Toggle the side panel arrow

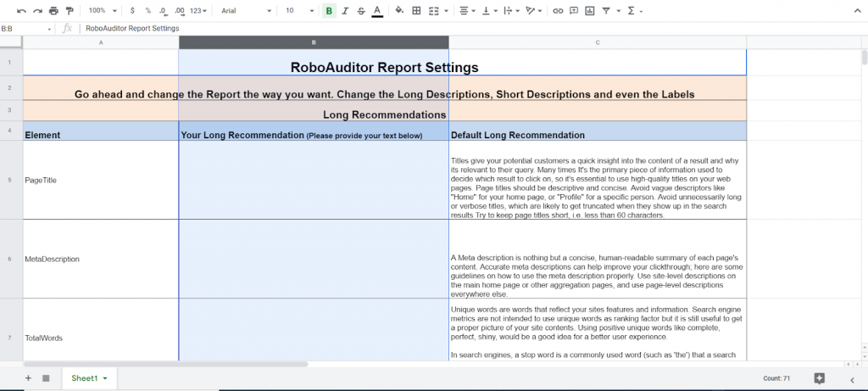[x=852, y=379]
